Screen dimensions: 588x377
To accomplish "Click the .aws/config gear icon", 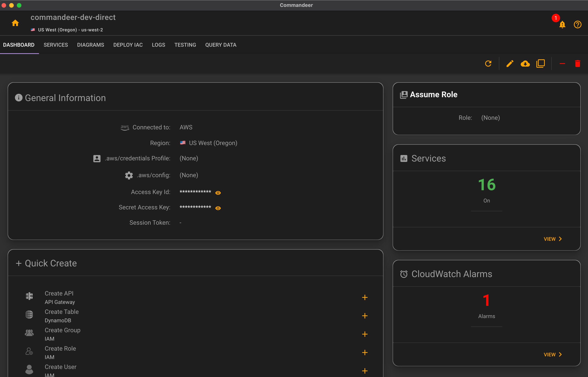I will click(129, 175).
